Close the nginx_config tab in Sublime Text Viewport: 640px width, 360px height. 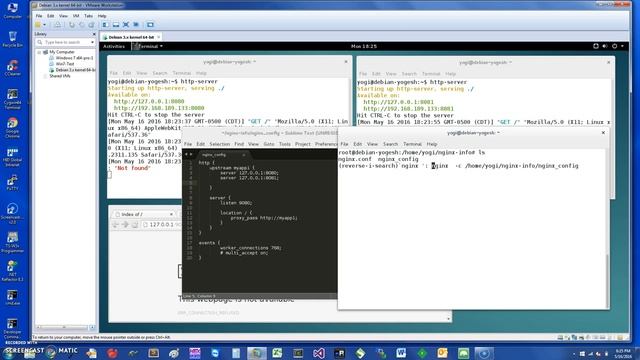244,155
